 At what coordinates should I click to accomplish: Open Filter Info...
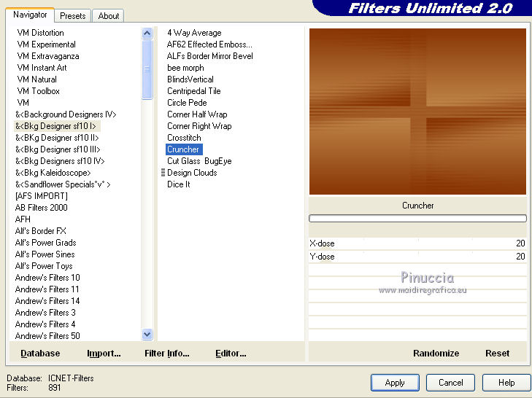167,354
